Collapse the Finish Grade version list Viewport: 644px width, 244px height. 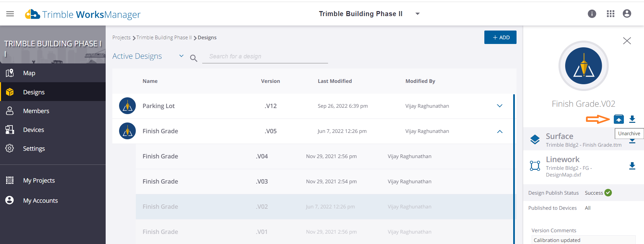click(499, 132)
